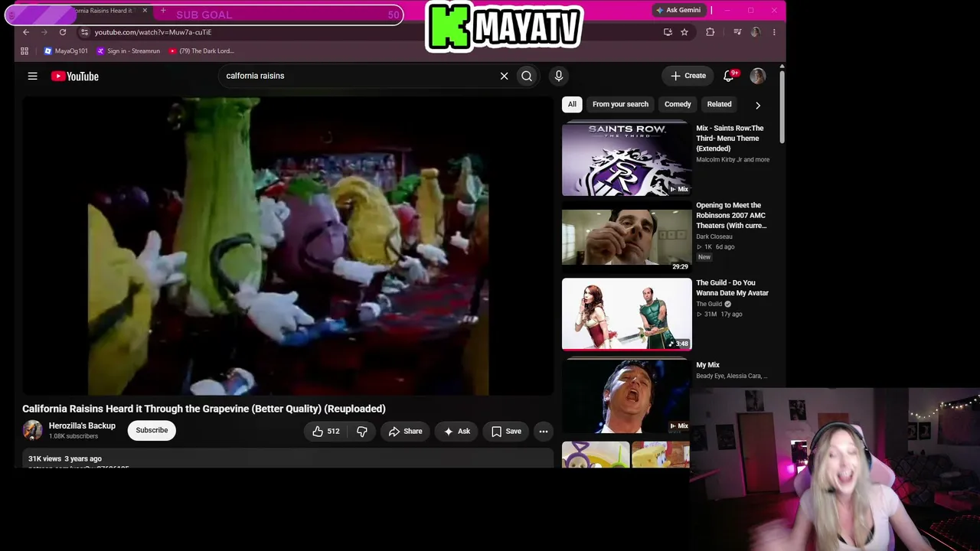Viewport: 980px width, 551px height.
Task: Open the Chrome three-dot menu
Action: coord(774,32)
